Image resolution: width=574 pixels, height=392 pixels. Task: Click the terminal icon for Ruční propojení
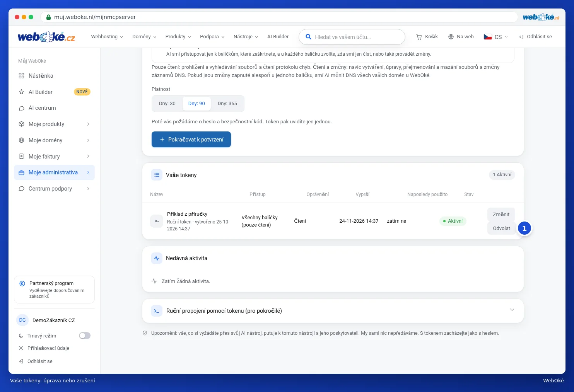(x=157, y=311)
